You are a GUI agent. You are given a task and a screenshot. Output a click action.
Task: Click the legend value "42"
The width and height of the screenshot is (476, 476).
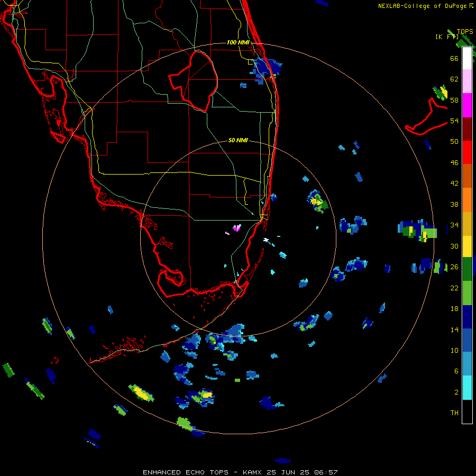pyautogui.click(x=454, y=184)
